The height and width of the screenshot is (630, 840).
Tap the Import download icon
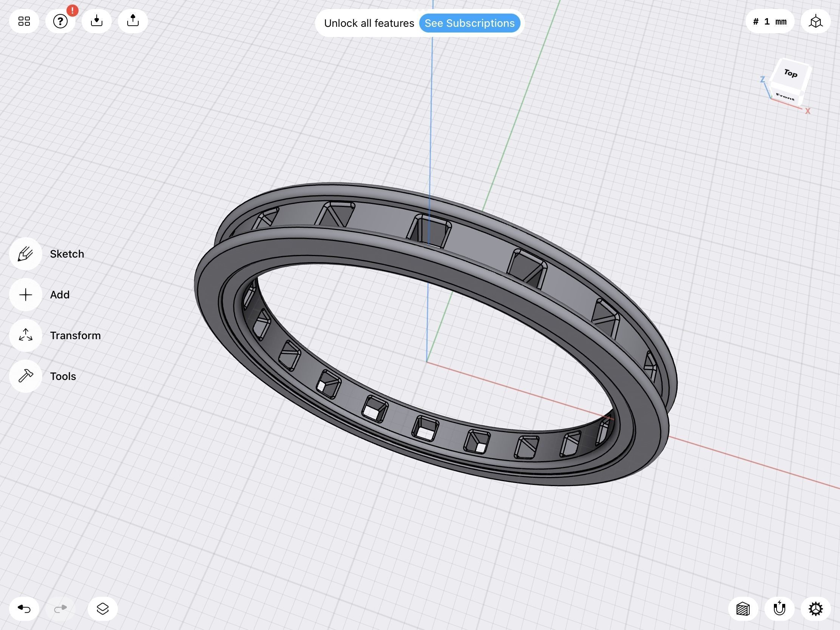(96, 21)
